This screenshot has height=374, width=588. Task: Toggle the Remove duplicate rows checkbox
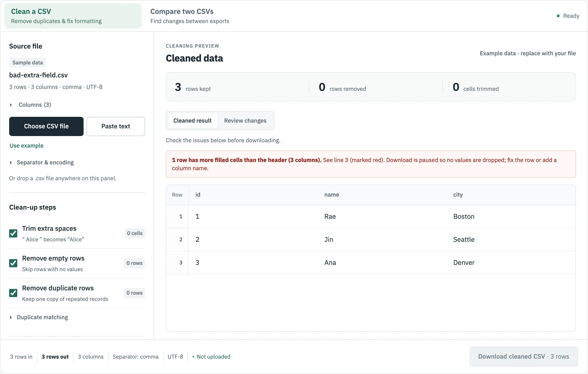tap(13, 293)
